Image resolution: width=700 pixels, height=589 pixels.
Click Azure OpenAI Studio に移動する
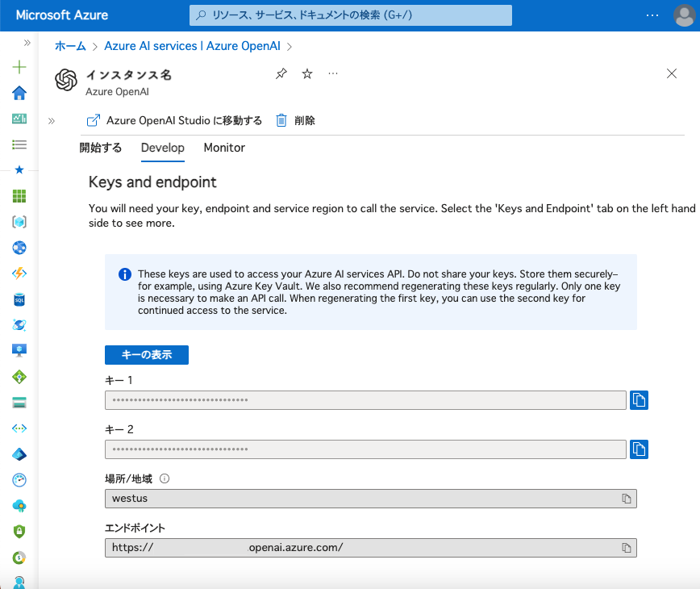coord(174,120)
